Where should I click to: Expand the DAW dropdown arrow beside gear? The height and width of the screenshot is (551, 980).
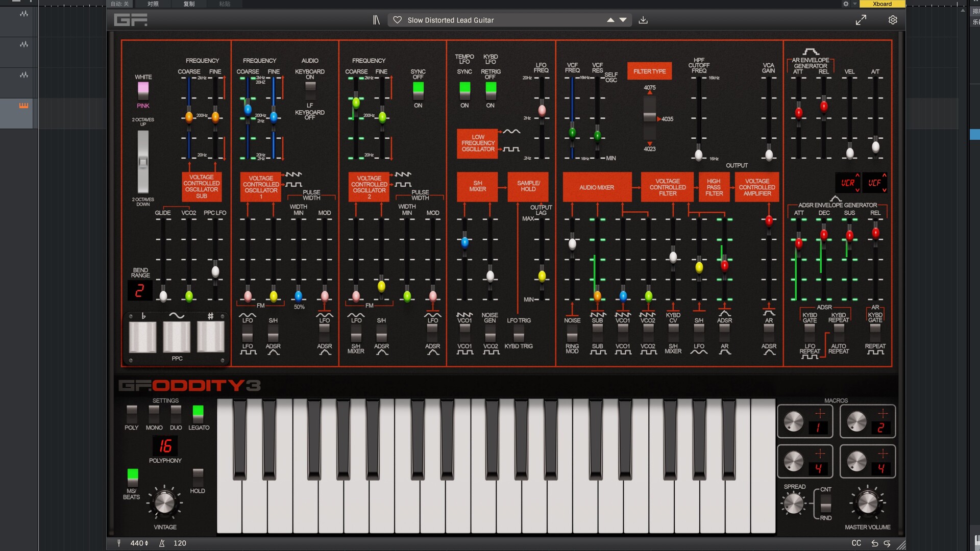[x=855, y=4]
